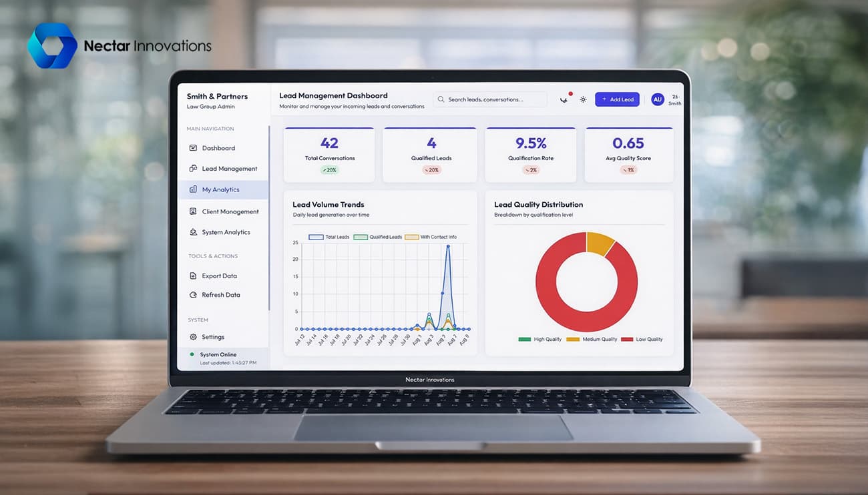Screen dimensions: 868x495
Task: Open notifications bell with red dot
Action: pos(564,99)
